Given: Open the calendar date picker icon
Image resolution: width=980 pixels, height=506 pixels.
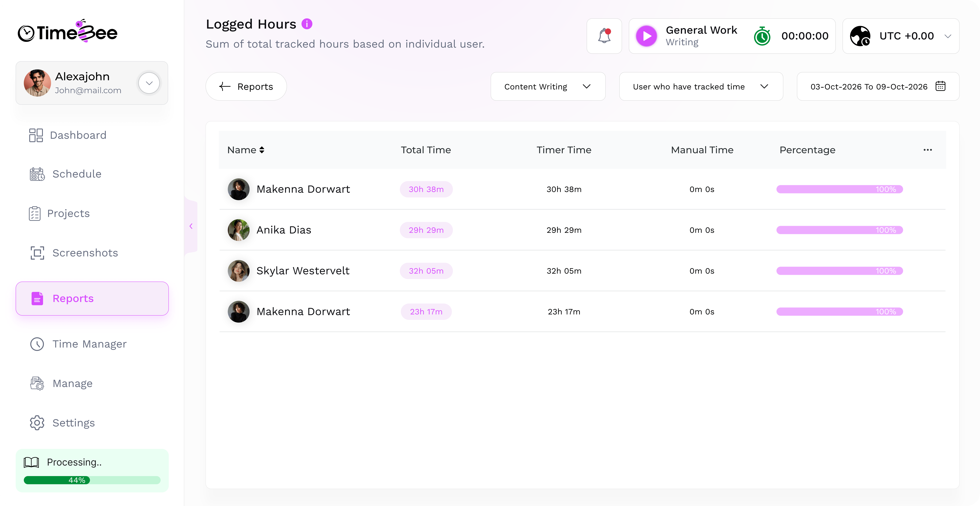Looking at the screenshot, I should 940,86.
